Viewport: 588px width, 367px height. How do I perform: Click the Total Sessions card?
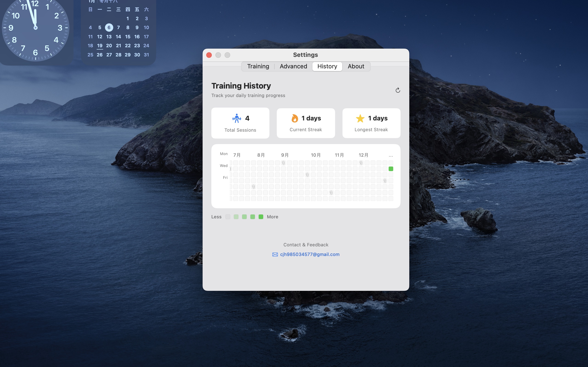[x=240, y=123]
